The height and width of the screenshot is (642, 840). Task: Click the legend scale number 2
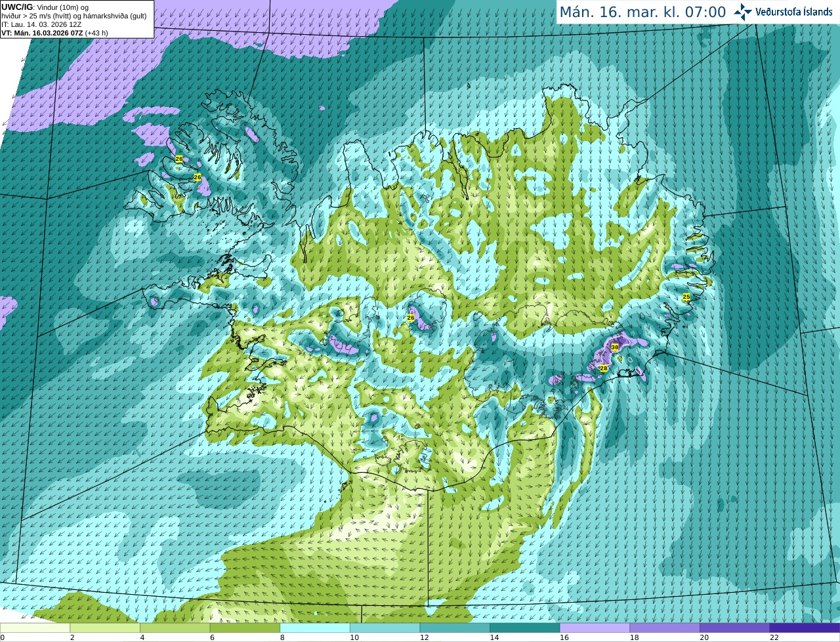tap(72, 637)
